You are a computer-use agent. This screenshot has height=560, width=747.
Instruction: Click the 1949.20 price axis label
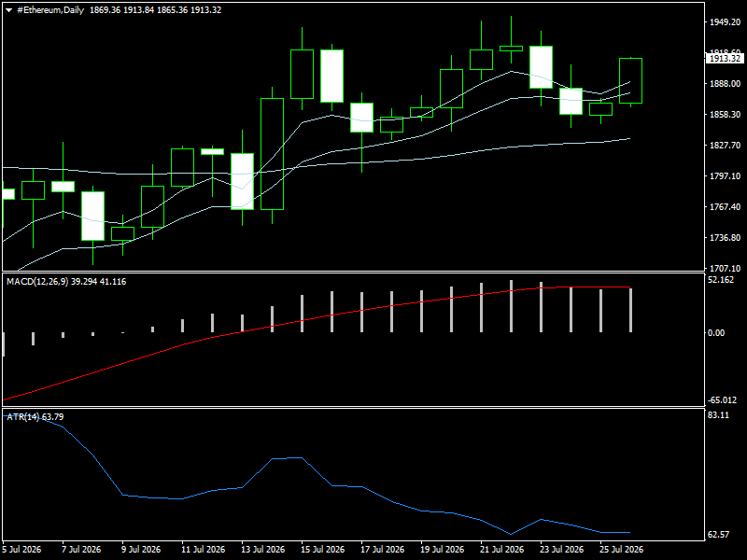(725, 22)
